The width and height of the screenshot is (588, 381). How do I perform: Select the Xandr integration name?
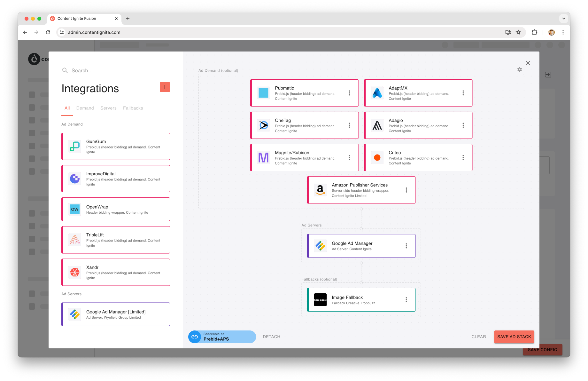point(92,267)
